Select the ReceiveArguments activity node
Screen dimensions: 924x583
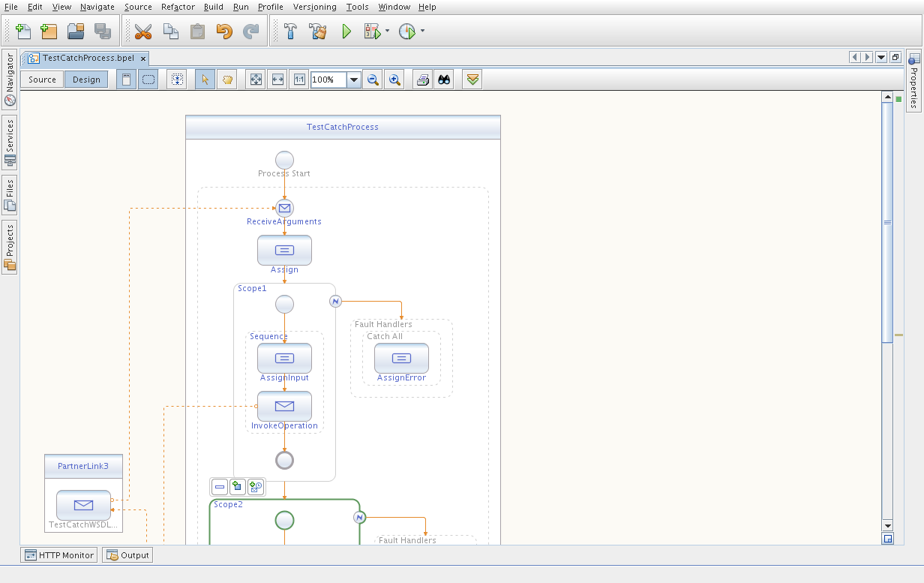click(x=284, y=208)
